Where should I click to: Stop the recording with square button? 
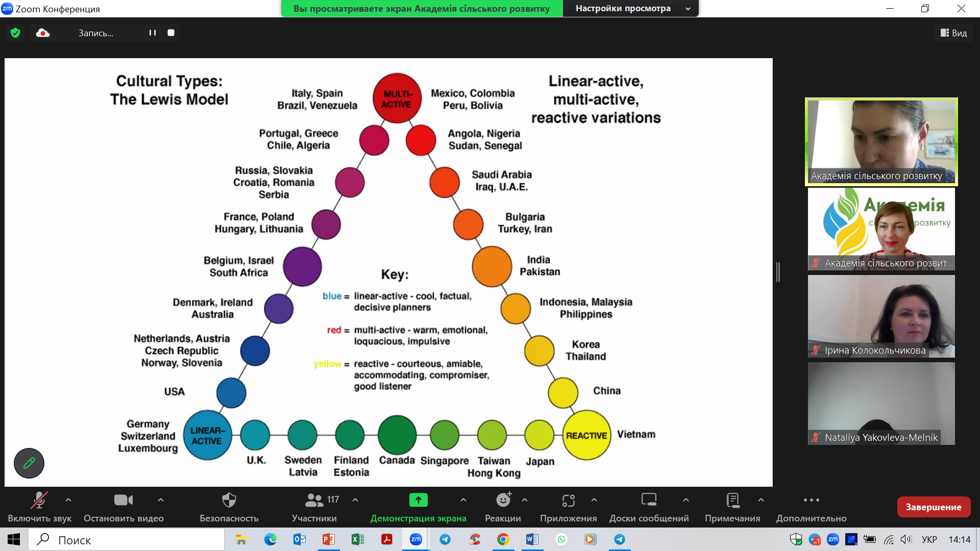coord(171,33)
